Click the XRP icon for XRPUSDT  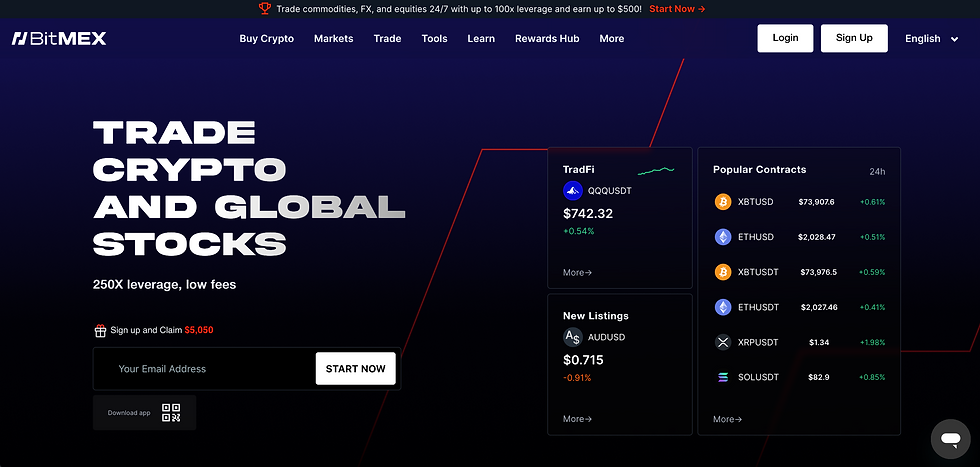723,342
